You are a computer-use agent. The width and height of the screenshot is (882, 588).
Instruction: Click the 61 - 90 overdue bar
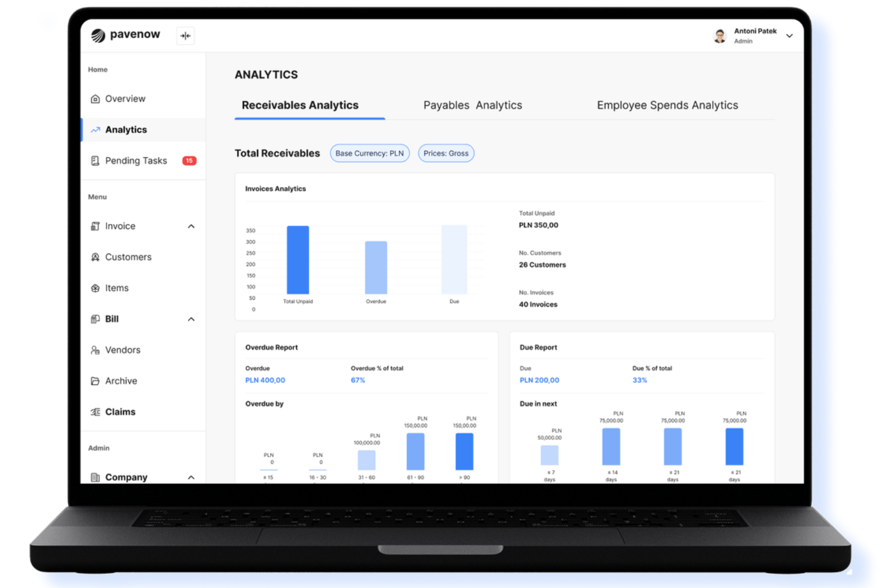(416, 452)
